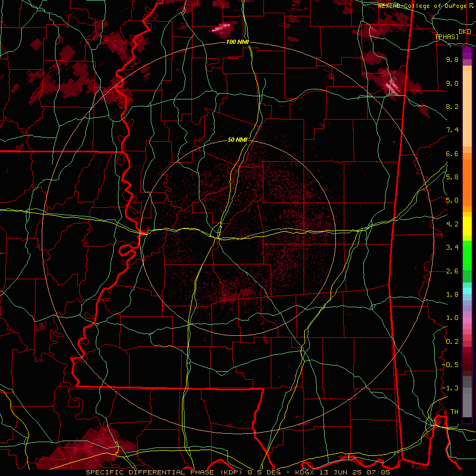Click SPECIFIC DIFFERENTIAL PHASE (KDP) caption text
476x476 pixels.
(166, 472)
